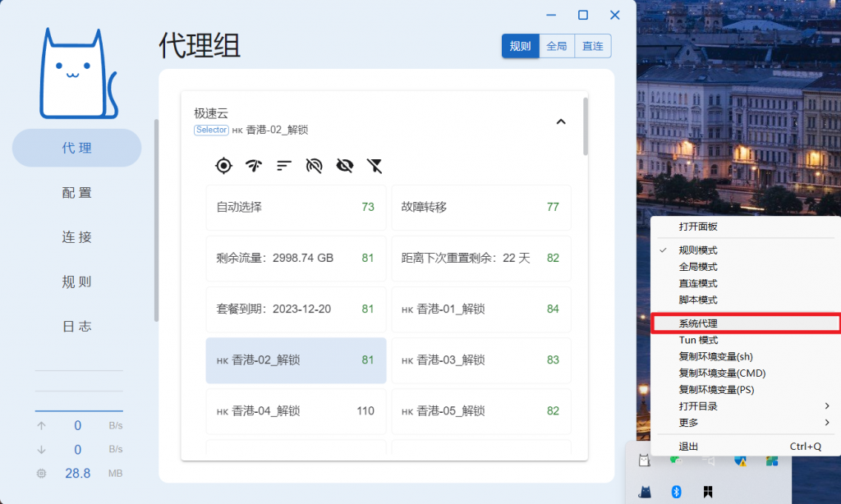
Task: Click the upload arrow traffic icon
Action: tap(41, 426)
